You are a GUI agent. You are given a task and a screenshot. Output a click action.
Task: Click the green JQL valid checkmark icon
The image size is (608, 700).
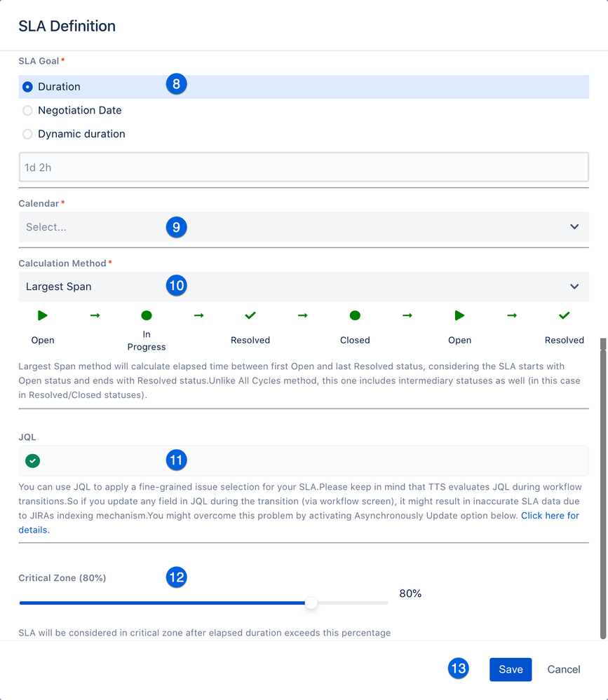coord(33,460)
